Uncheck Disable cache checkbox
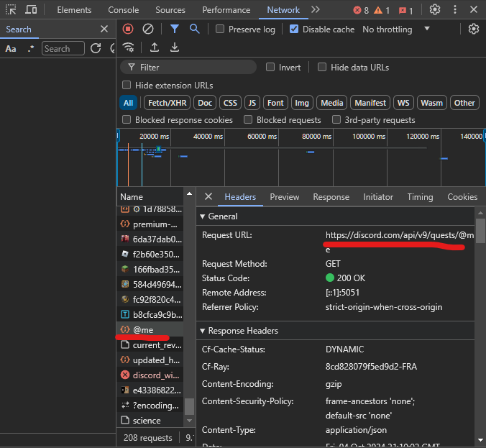486x448 pixels. (x=294, y=29)
